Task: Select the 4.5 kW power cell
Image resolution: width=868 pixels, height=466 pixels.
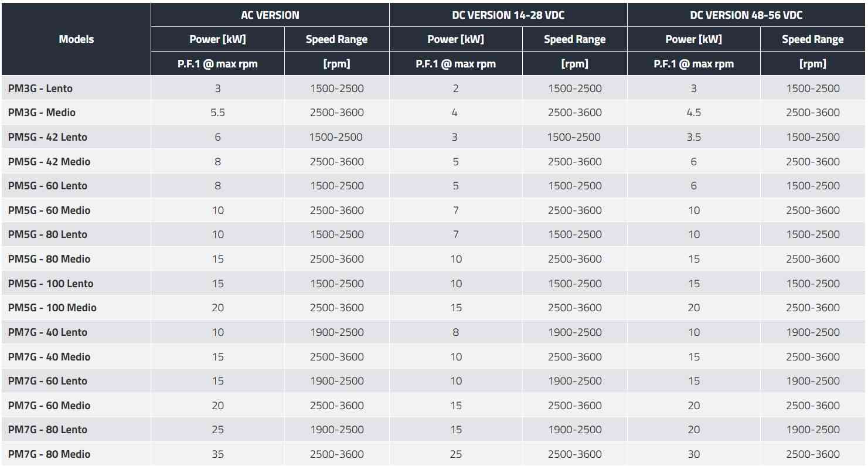Action: (x=693, y=113)
